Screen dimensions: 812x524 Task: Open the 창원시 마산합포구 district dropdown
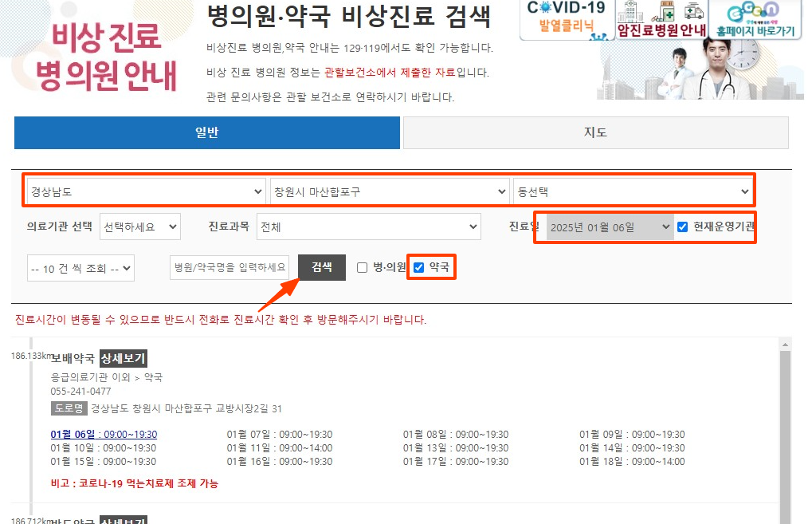(x=390, y=191)
